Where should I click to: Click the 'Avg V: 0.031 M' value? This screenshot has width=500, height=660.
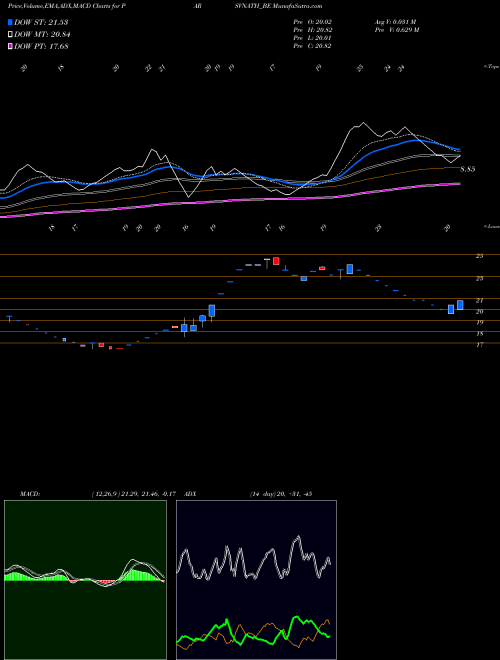[396, 22]
